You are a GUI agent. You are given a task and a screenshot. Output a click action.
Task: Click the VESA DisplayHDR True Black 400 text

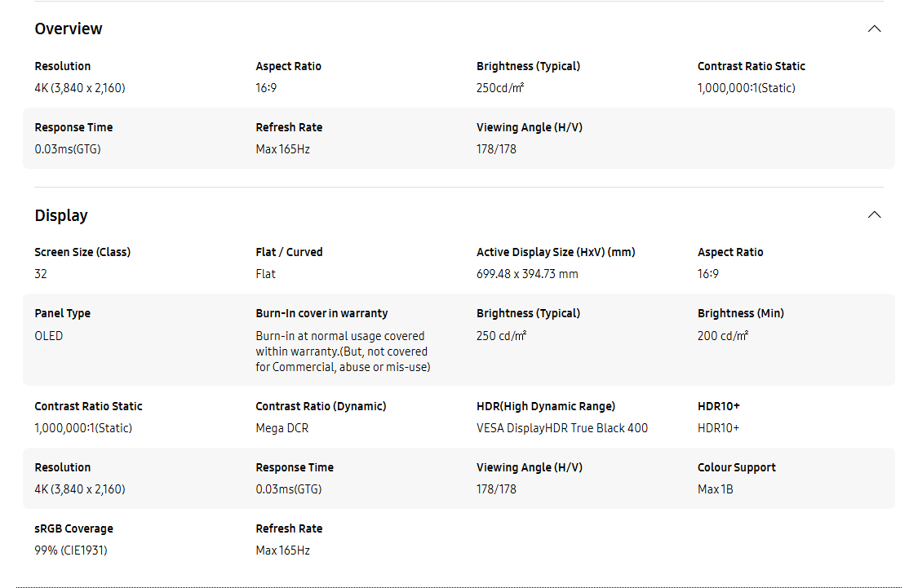pyautogui.click(x=562, y=428)
